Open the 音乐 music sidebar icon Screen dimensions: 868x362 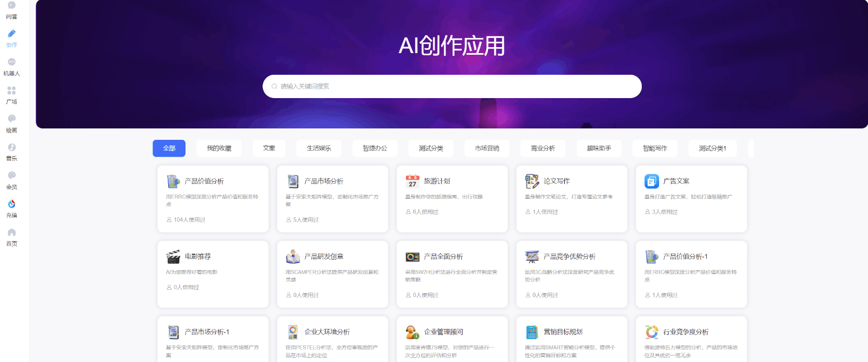(x=11, y=147)
